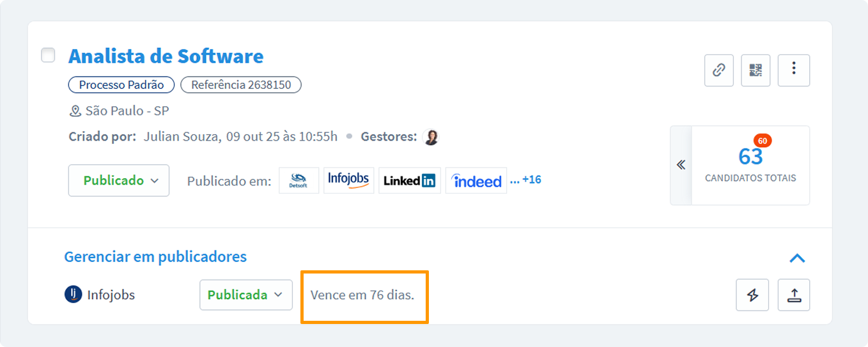Open the QR code icon
The image size is (868, 347).
tap(756, 70)
